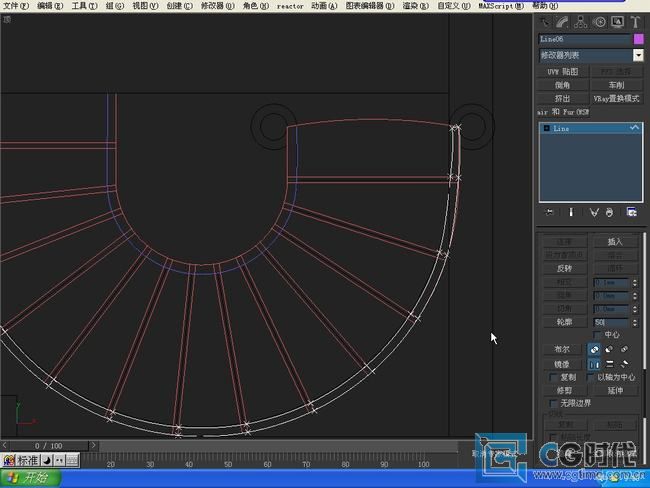This screenshot has width=650, height=488.
Task: Open the Create command panel tab
Action: (544, 22)
